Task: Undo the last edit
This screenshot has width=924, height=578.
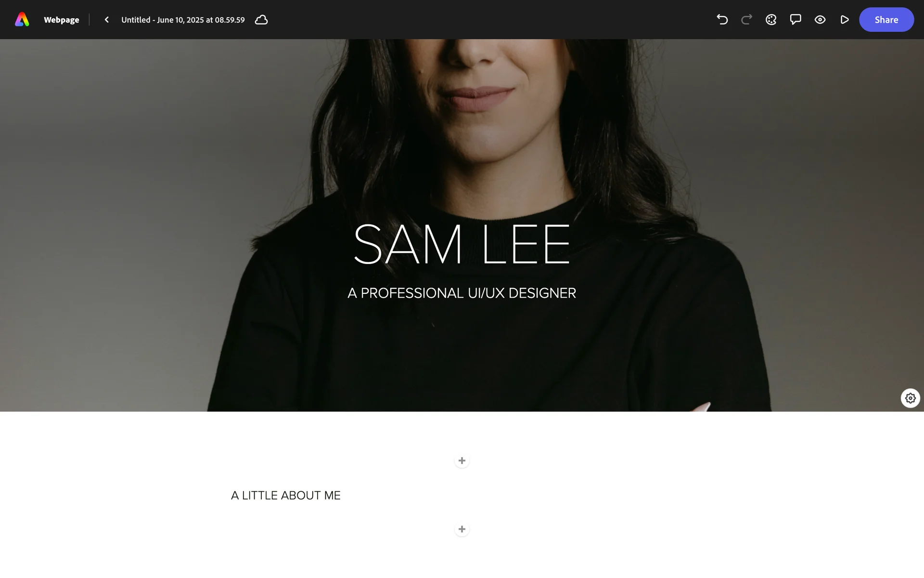Action: [x=722, y=20]
